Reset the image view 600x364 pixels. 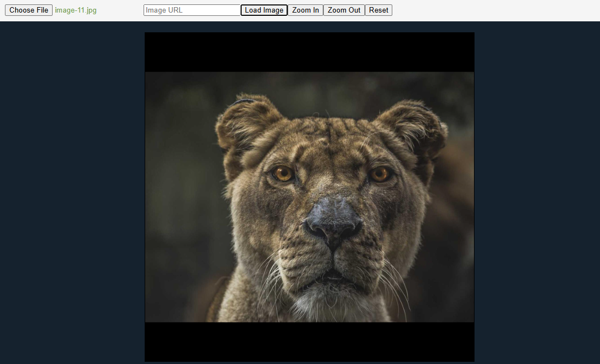379,10
